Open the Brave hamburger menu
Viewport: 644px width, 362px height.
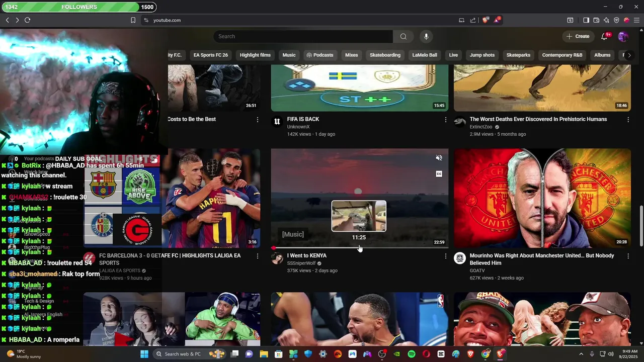pos(636,20)
